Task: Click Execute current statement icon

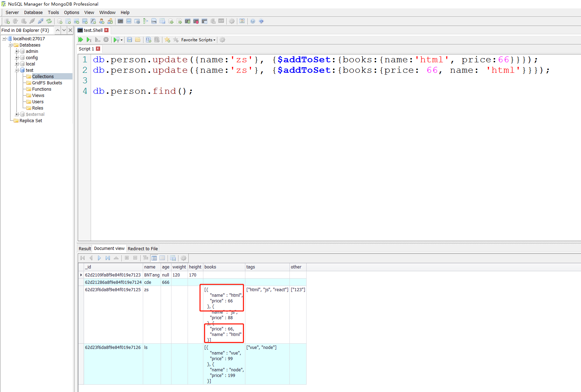Action: pyautogui.click(x=89, y=40)
